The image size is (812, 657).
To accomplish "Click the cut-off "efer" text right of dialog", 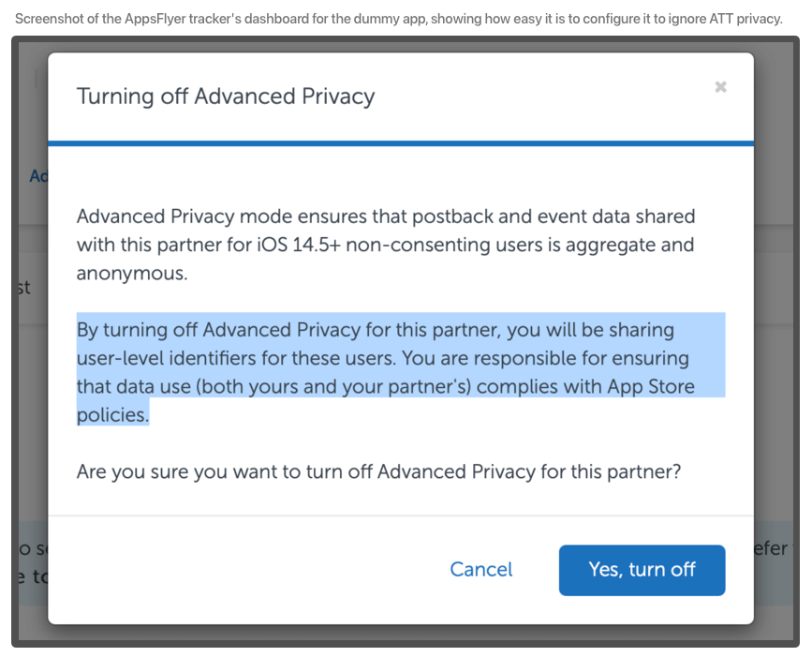I will (771, 548).
